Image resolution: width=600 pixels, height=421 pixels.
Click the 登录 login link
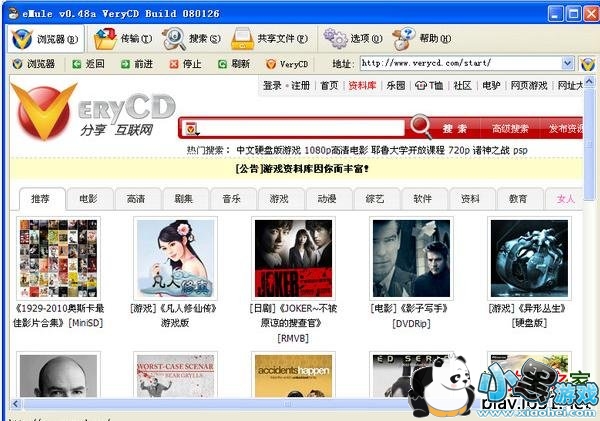click(x=272, y=86)
